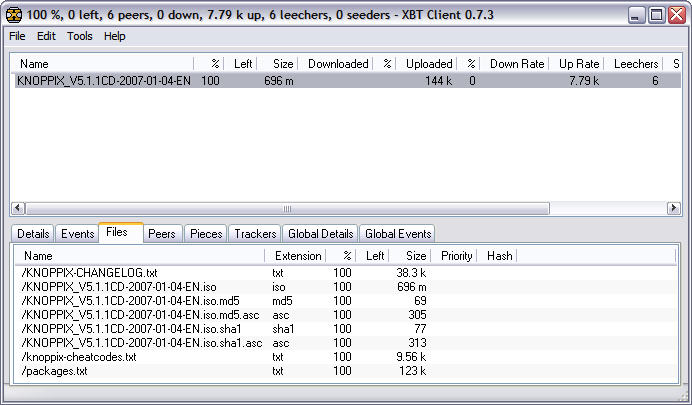This screenshot has height=405, width=692.
Task: Sort torrents by Size column header
Action: click(278, 64)
